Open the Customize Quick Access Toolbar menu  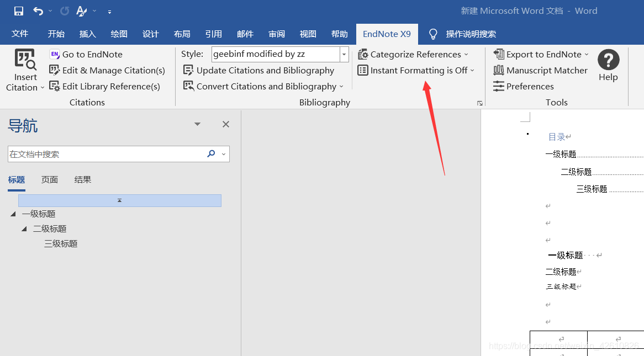(110, 12)
